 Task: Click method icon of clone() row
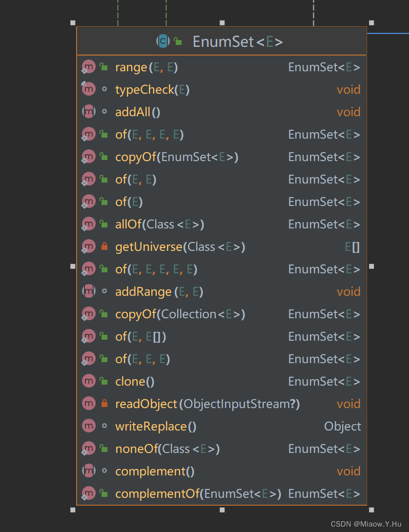[x=89, y=381]
